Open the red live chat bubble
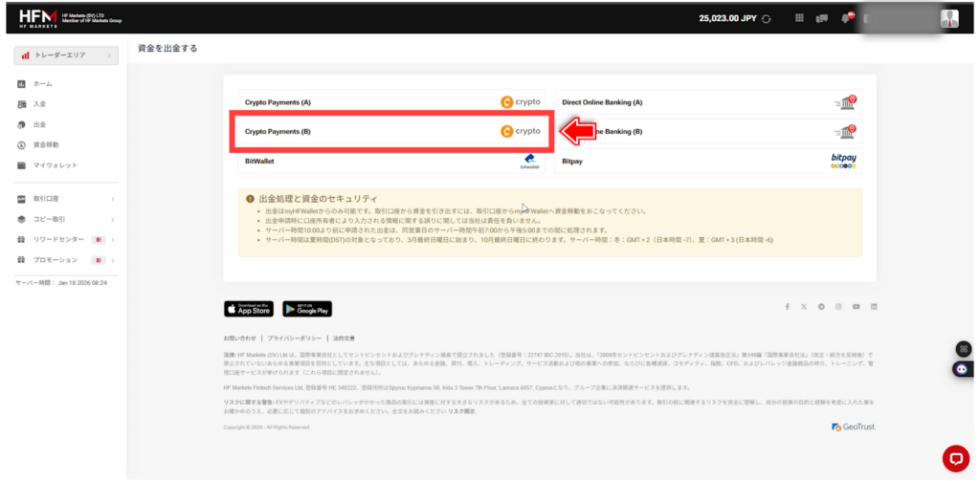Screen dimensions: 980x481 click(955, 458)
